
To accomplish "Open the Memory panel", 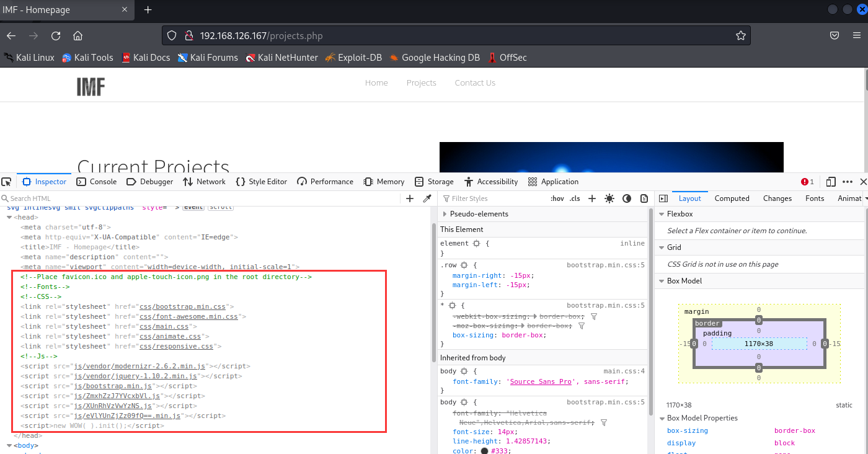I will point(384,182).
